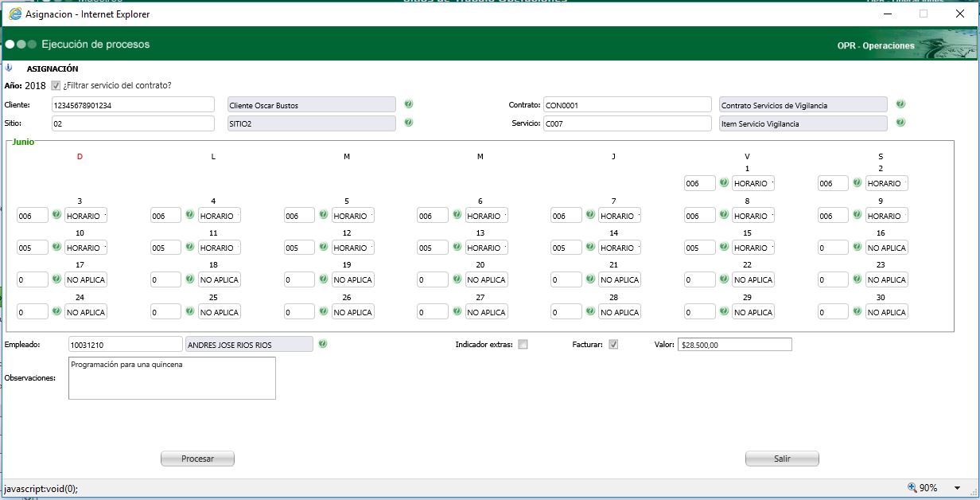The width and height of the screenshot is (980, 500).
Task: Open the 90% zoom level dropdown arrow
Action: (957, 489)
